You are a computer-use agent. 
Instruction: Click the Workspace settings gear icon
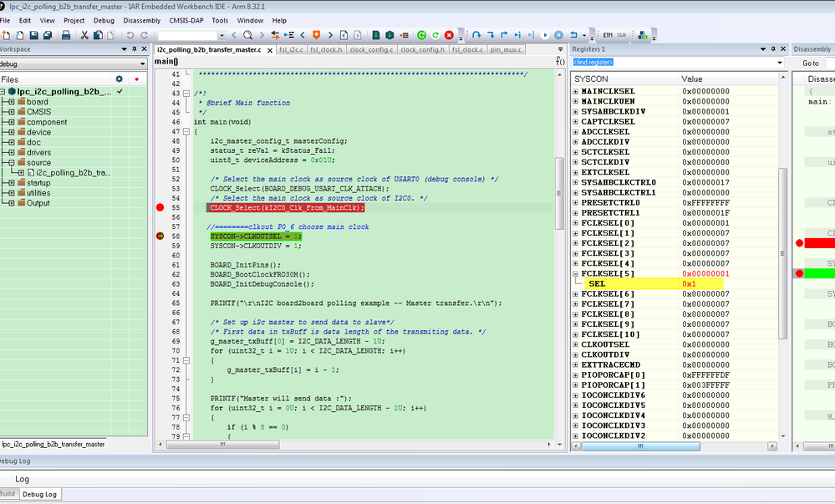(120, 79)
